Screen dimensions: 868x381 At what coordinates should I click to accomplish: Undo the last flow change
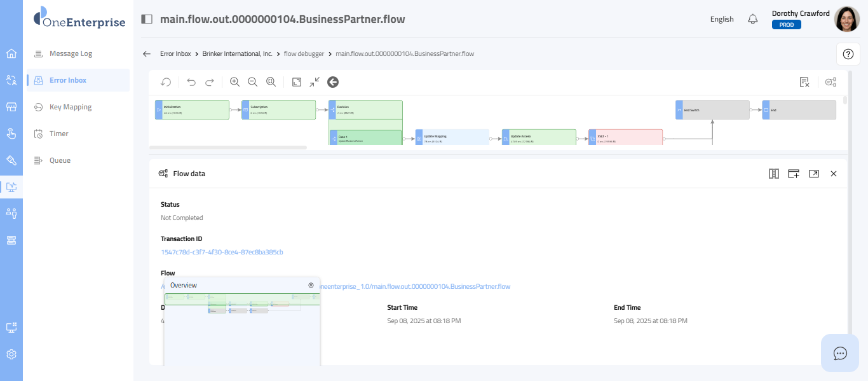tap(191, 82)
